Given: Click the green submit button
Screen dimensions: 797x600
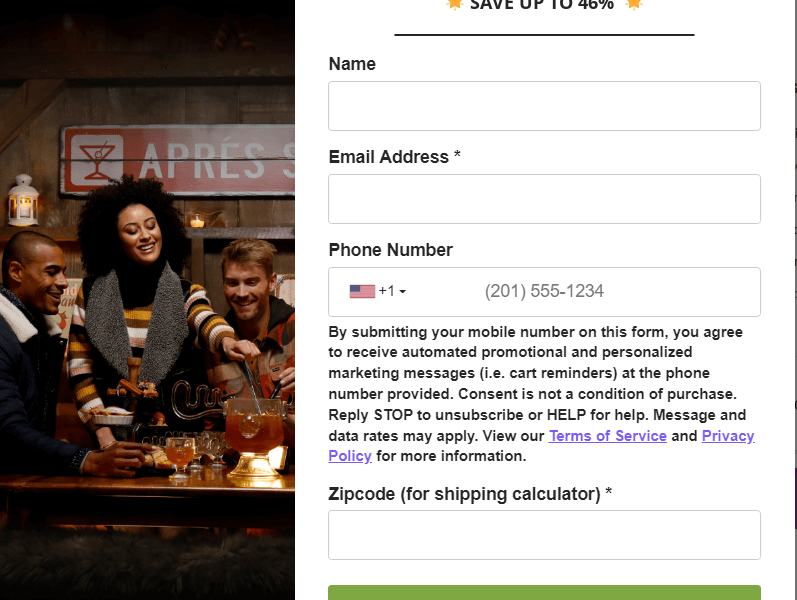Looking at the screenshot, I should 544,593.
